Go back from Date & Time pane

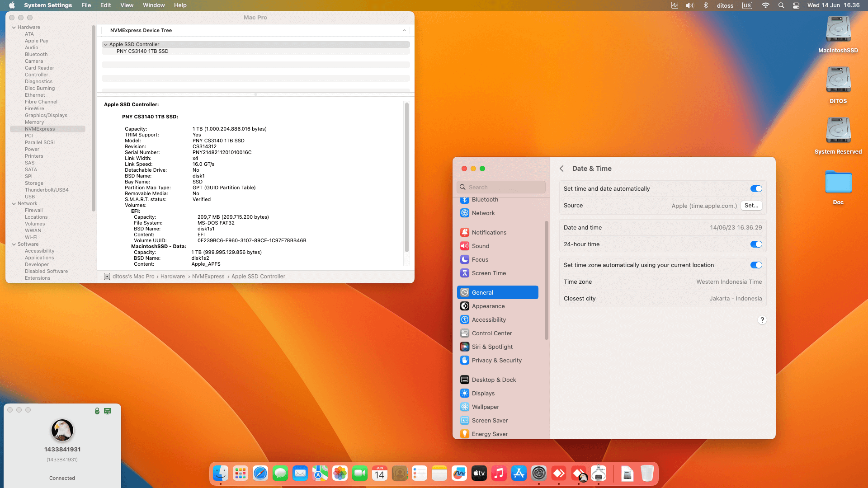[561, 169]
